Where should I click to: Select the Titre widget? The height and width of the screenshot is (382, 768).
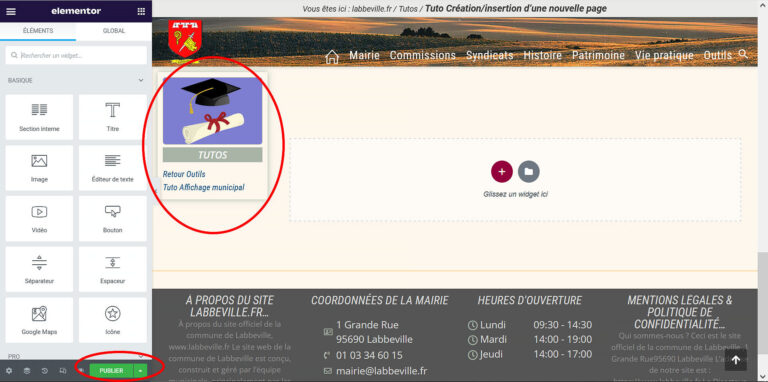113,117
